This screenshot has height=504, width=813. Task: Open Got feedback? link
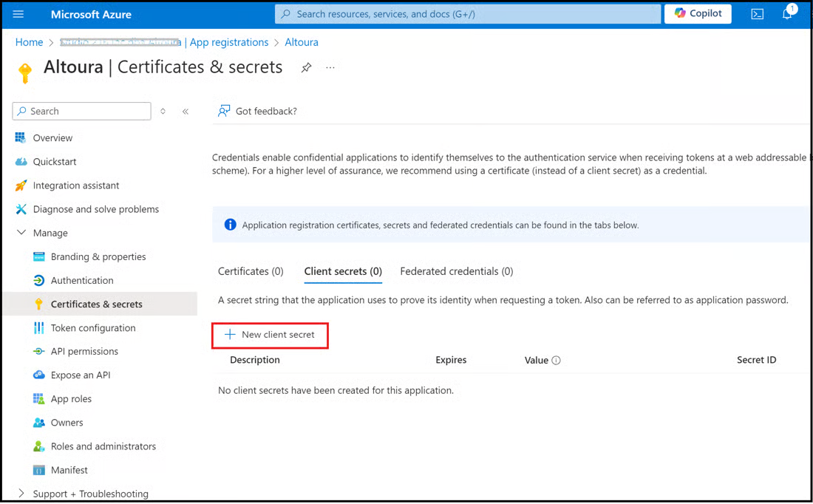click(266, 111)
